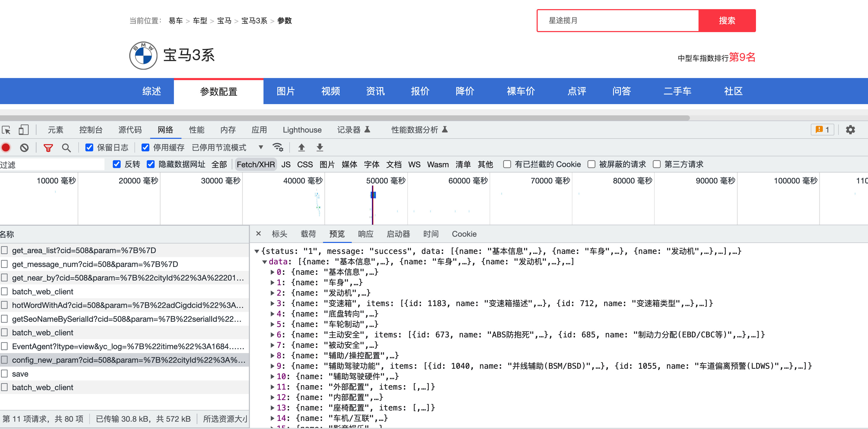
Task: Open the Cookie tab in request details
Action: (464, 234)
